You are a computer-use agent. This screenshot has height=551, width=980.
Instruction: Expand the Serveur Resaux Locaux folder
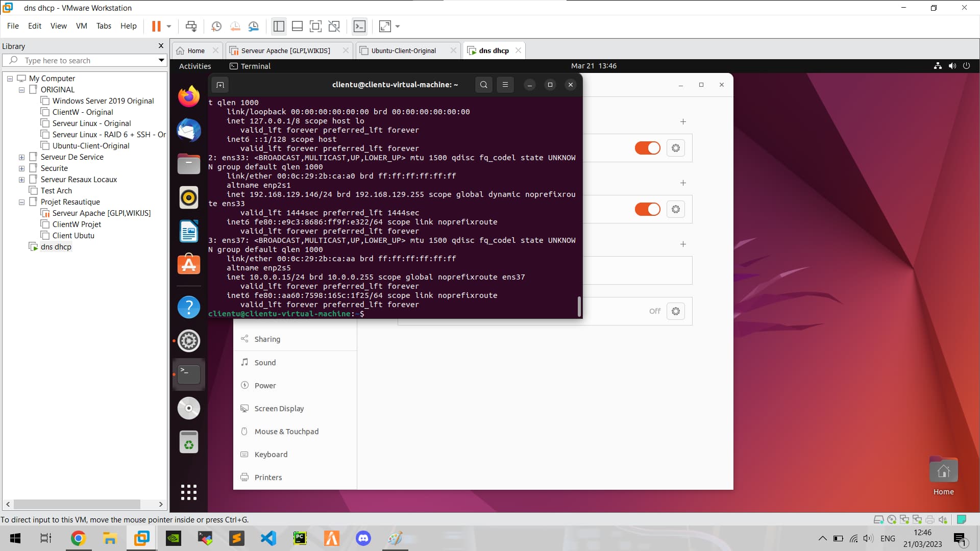(x=21, y=180)
